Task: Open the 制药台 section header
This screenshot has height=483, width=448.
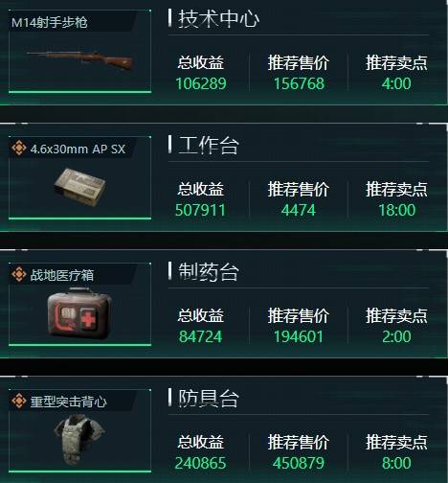Action: [209, 272]
